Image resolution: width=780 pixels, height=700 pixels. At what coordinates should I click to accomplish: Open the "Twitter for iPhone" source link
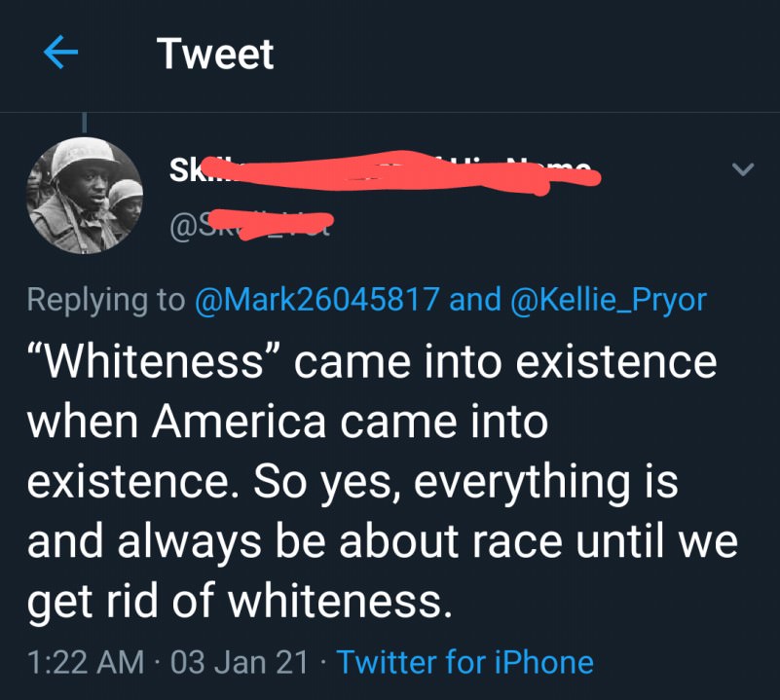464,663
